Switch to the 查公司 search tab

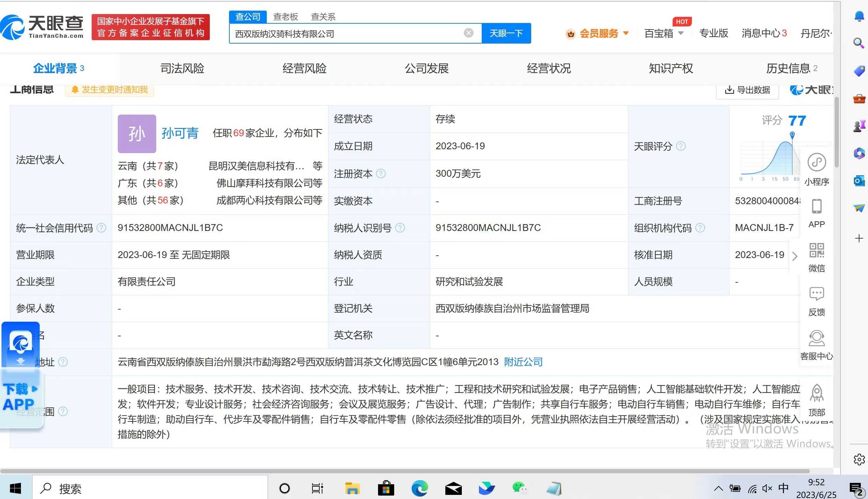pyautogui.click(x=248, y=16)
